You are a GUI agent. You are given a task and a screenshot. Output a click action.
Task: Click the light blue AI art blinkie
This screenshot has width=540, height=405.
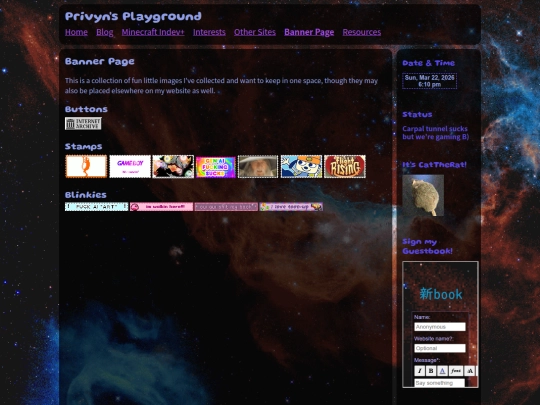pyautogui.click(x=96, y=207)
